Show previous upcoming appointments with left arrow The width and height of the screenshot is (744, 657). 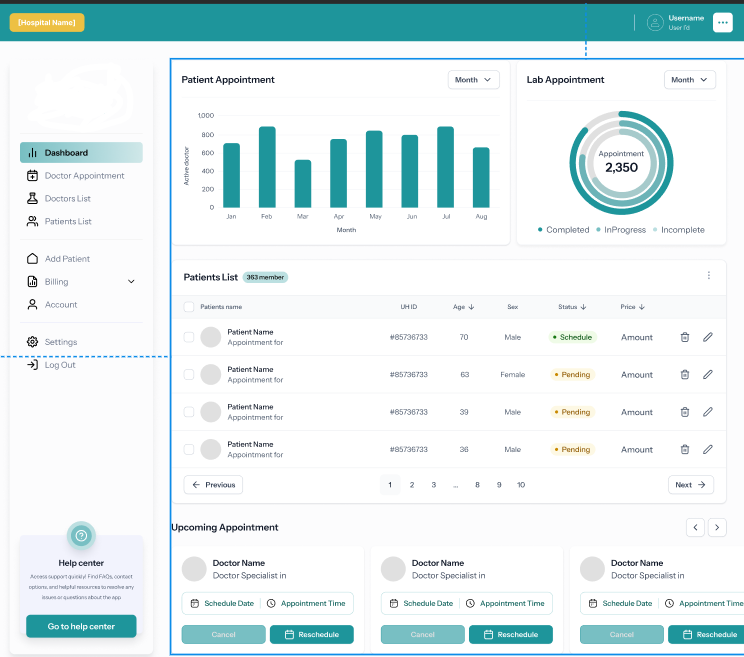click(695, 527)
